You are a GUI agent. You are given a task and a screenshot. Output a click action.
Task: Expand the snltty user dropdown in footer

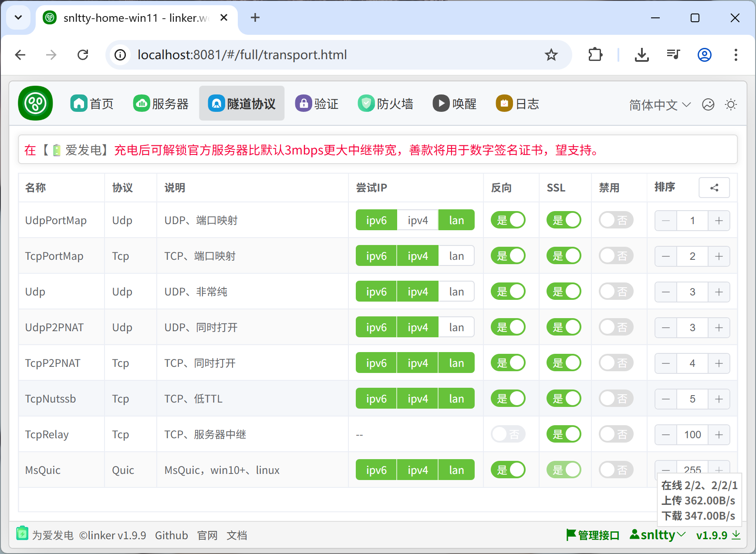[x=658, y=535]
